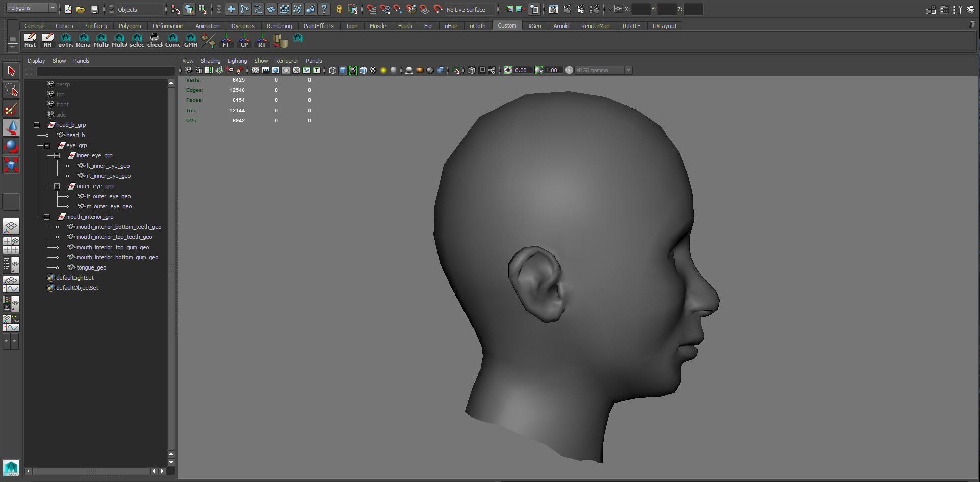Click the NH shelf button
This screenshot has height=482, width=980.
click(47, 40)
